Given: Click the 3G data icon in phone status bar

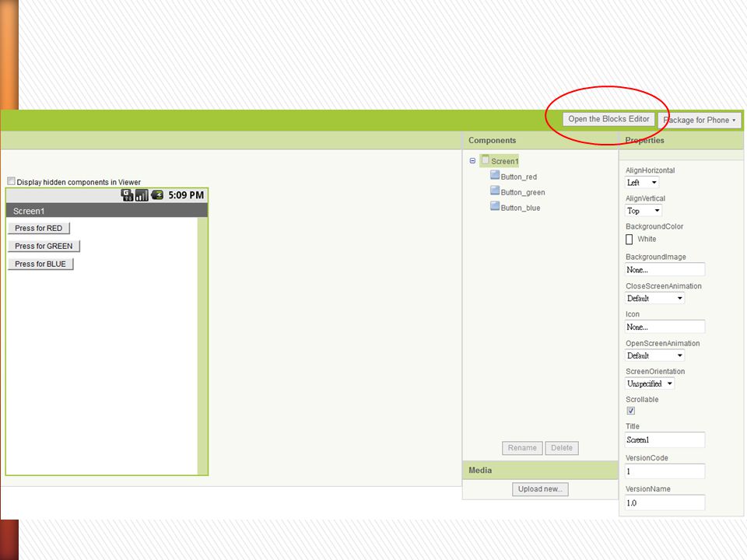Looking at the screenshot, I should pyautogui.click(x=127, y=194).
